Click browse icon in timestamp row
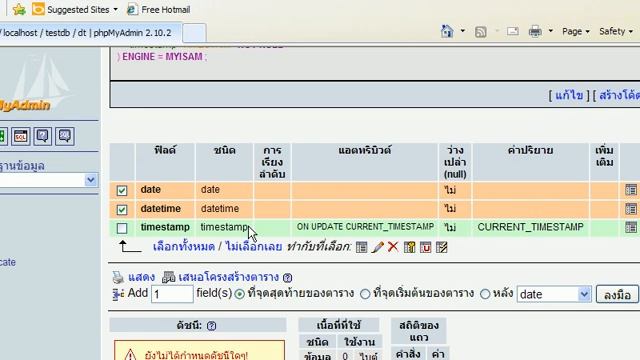This screenshot has height=360, width=640. 631,227
